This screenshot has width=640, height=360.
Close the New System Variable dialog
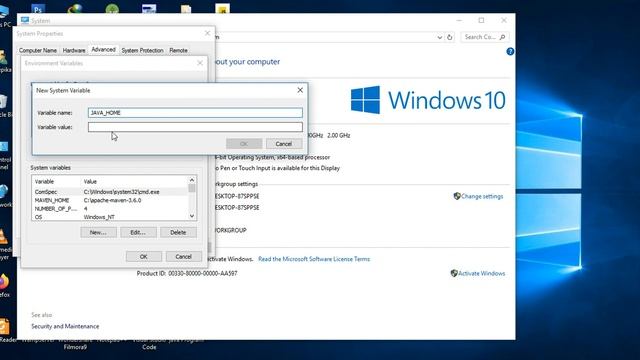click(300, 90)
